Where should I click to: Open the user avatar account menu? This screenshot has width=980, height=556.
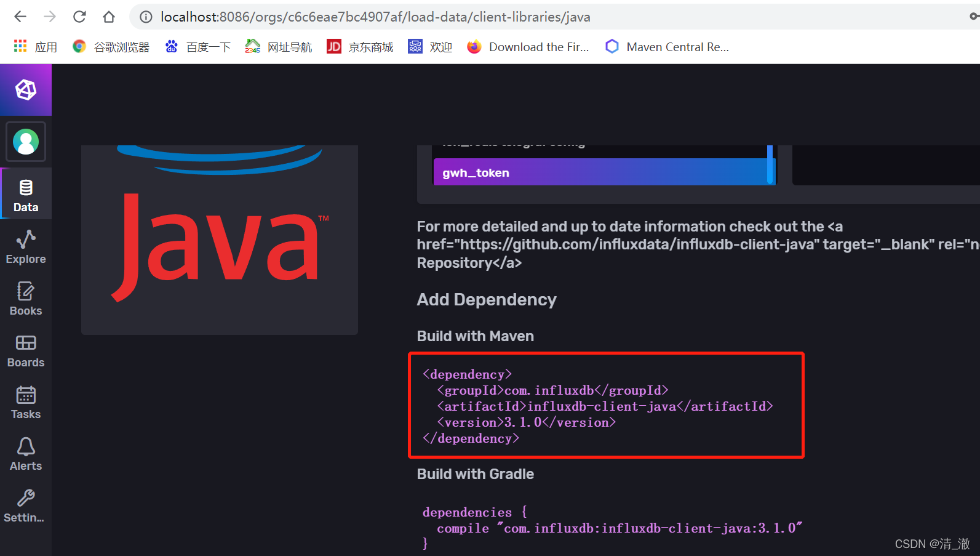[26, 142]
